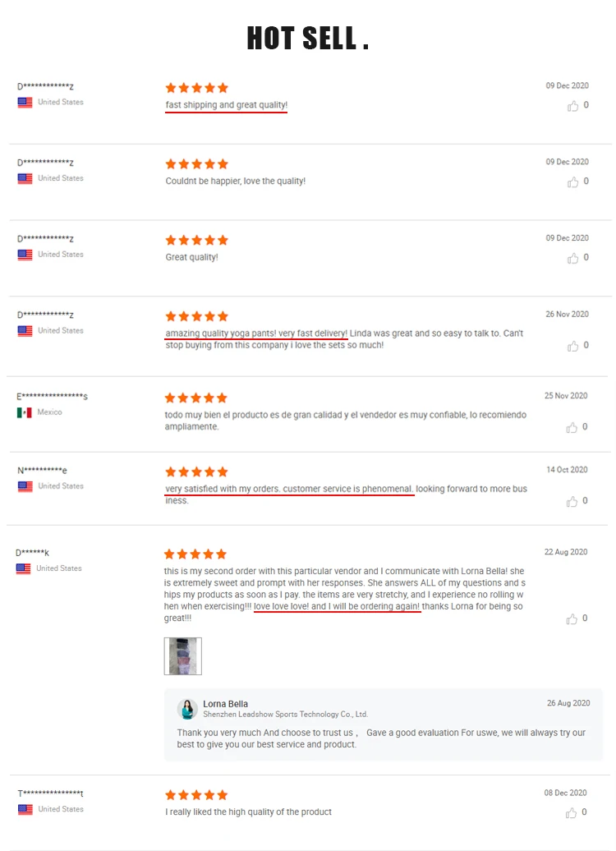Like the Spanish review from Mexico

[x=572, y=428]
